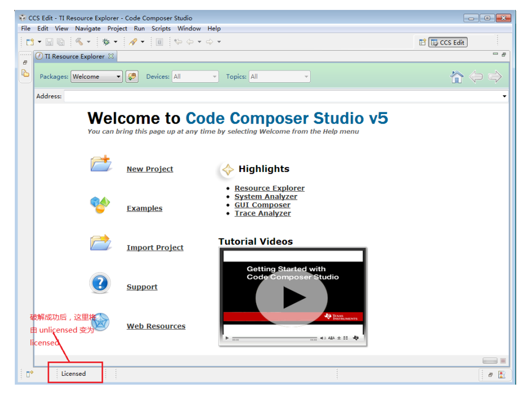This screenshot has height=394, width=532.
Task: Click the Back navigation arrow in main toolbar
Action: tap(190, 42)
